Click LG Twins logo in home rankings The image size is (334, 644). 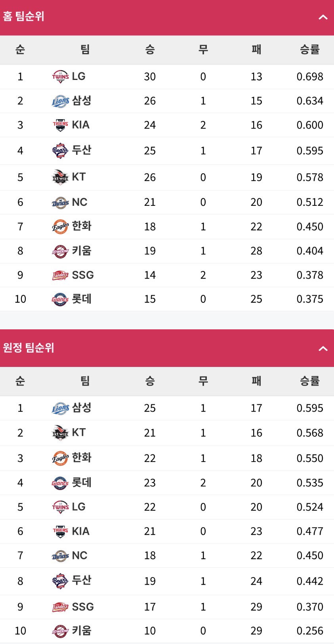tap(60, 76)
